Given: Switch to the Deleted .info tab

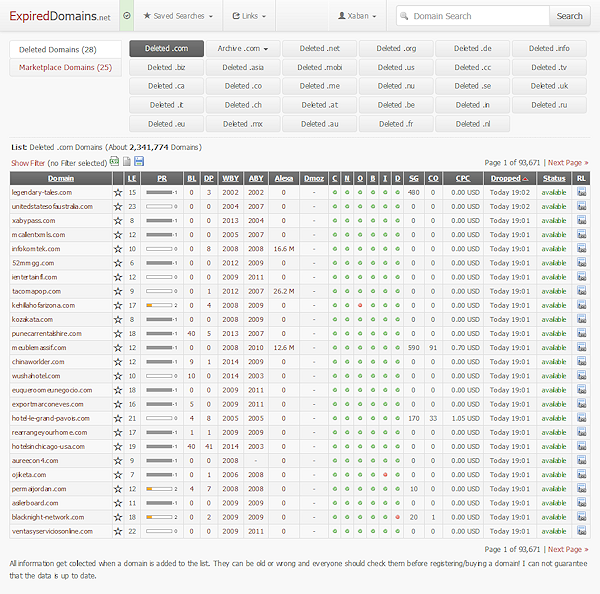Looking at the screenshot, I should [549, 49].
